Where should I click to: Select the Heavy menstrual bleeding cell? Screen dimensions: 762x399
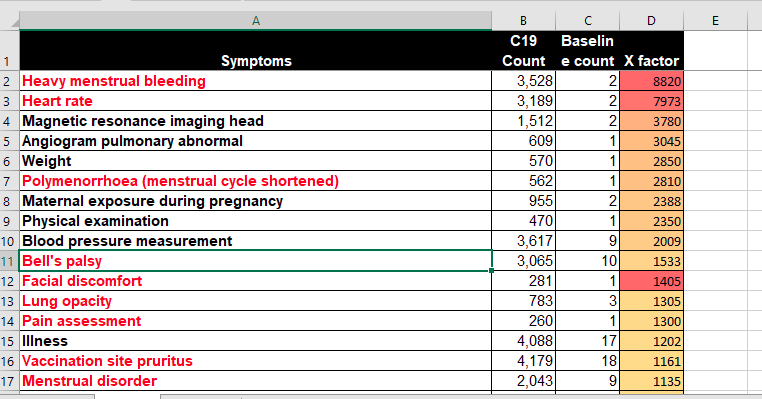tap(256, 81)
